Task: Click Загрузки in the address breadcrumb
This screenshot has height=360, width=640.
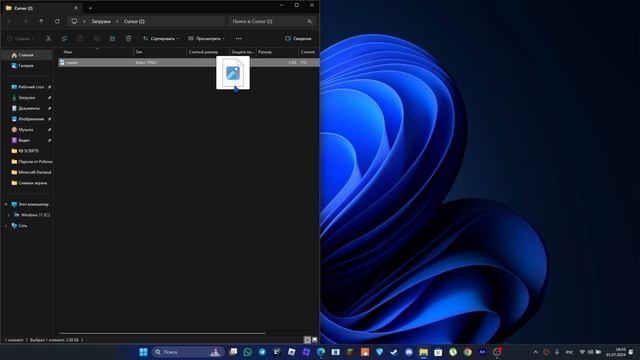Action: pyautogui.click(x=101, y=21)
